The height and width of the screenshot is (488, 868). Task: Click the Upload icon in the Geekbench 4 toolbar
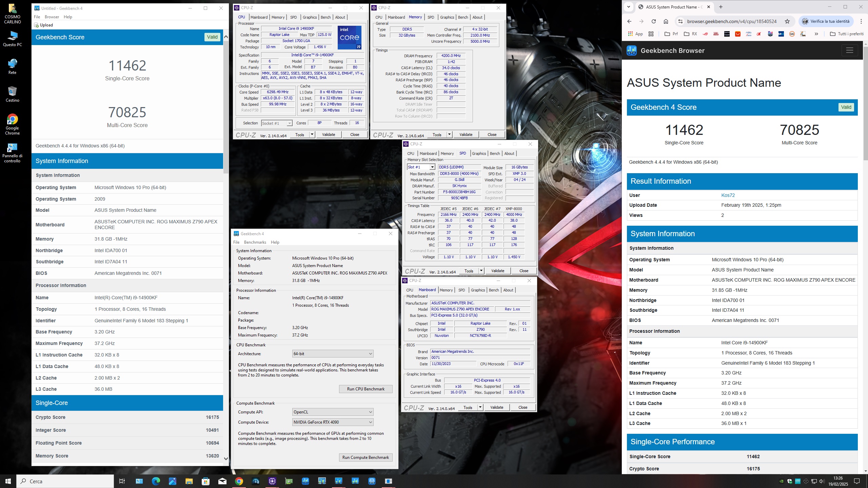coord(37,25)
